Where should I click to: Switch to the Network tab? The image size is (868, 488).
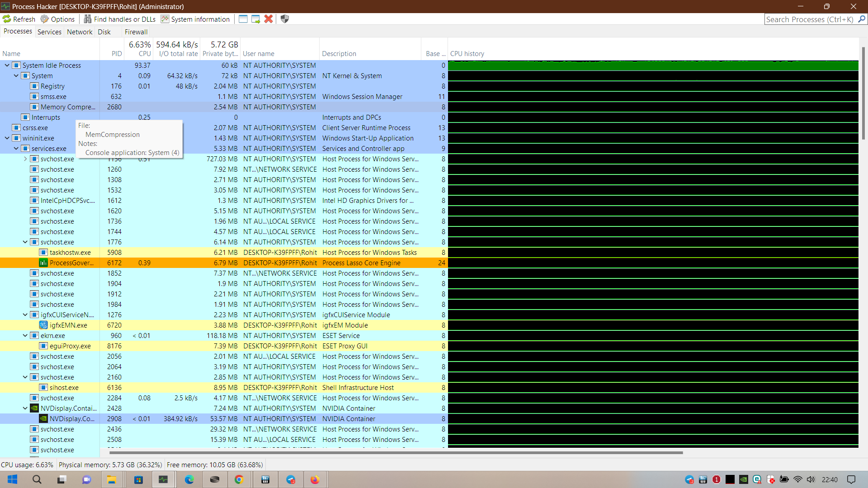(80, 32)
